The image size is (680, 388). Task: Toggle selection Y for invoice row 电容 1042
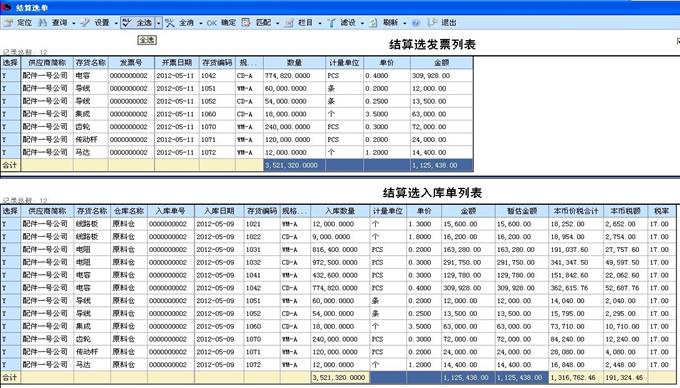[x=10, y=75]
